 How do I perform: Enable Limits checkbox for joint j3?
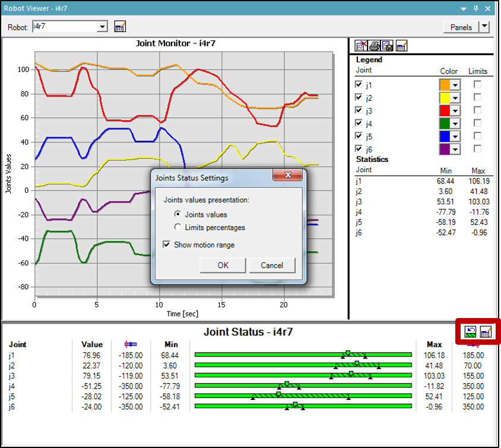(x=477, y=110)
